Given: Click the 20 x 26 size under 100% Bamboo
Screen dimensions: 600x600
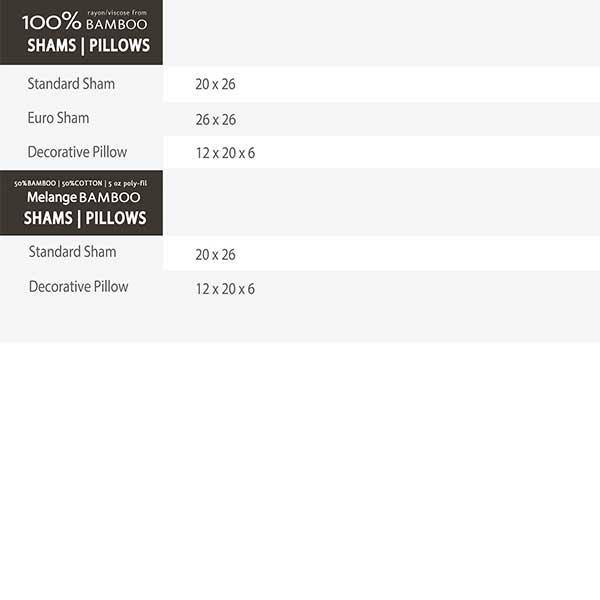Looking at the screenshot, I should click(215, 84).
